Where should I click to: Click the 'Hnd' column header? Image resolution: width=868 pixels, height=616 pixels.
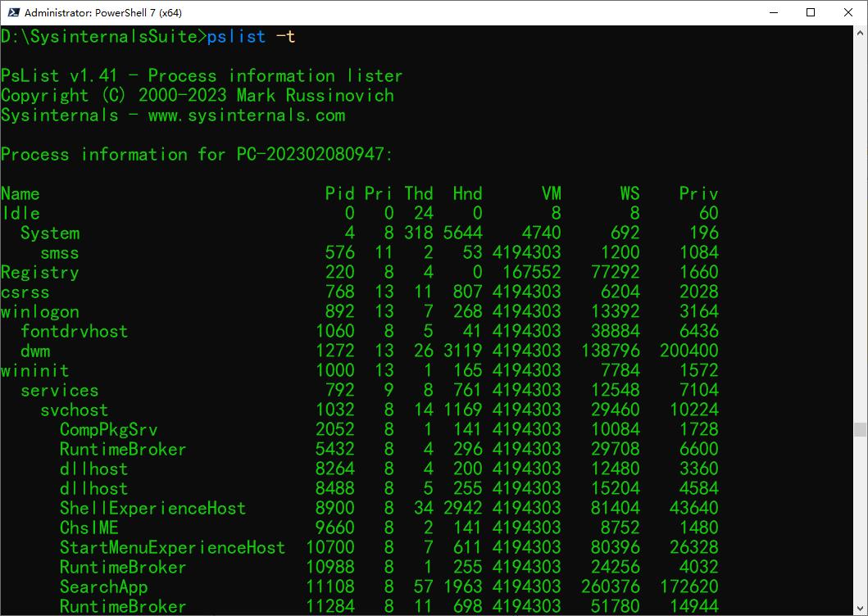pyautogui.click(x=468, y=193)
